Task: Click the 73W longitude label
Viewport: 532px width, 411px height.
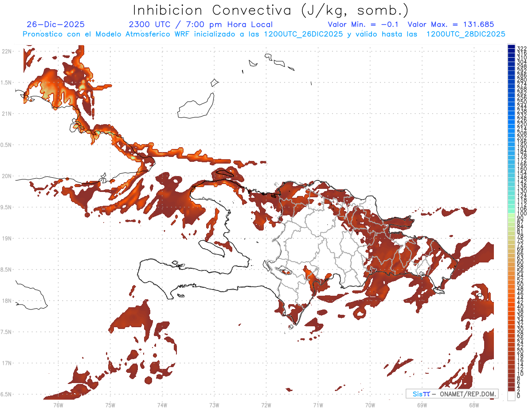Action: point(214,405)
